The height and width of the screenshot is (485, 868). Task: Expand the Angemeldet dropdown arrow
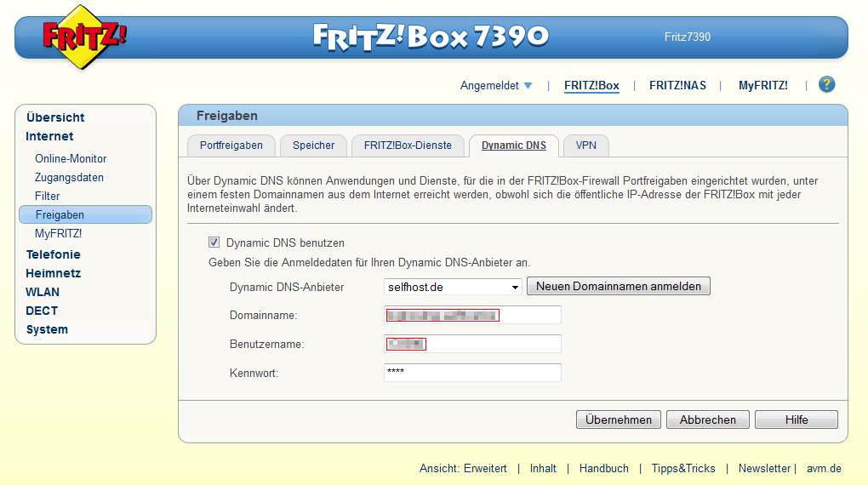(x=528, y=86)
